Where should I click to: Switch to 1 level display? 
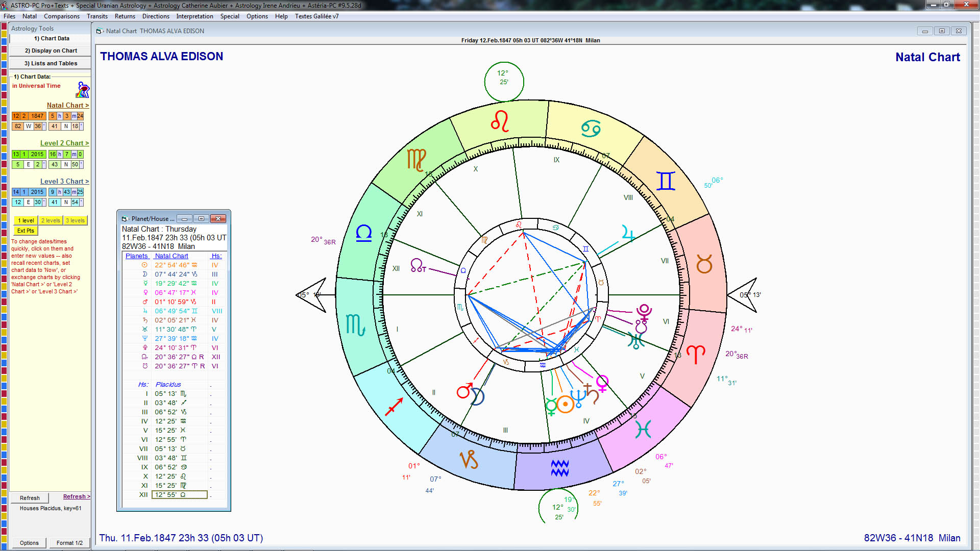(26, 220)
